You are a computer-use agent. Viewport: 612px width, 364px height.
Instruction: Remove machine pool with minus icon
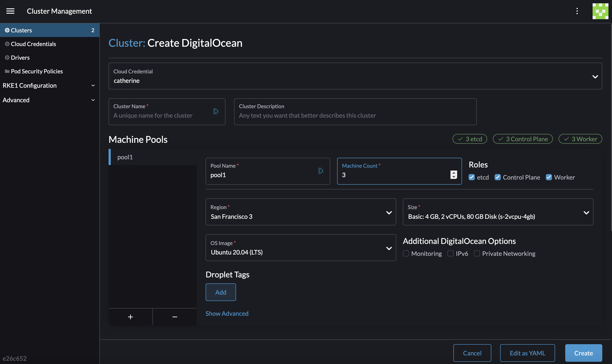point(175,317)
